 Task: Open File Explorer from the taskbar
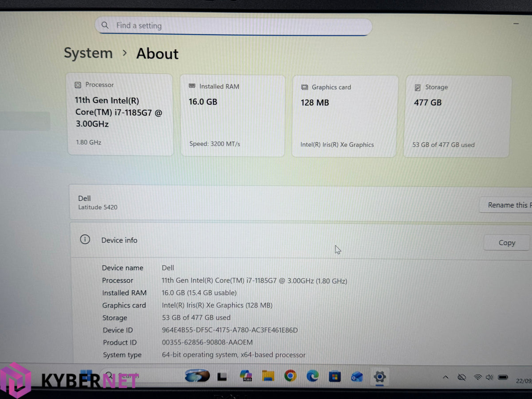(x=268, y=376)
